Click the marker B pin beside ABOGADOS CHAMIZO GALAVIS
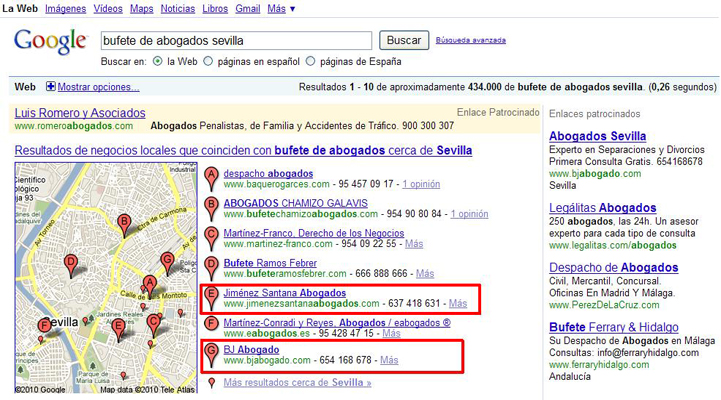 [x=211, y=208]
